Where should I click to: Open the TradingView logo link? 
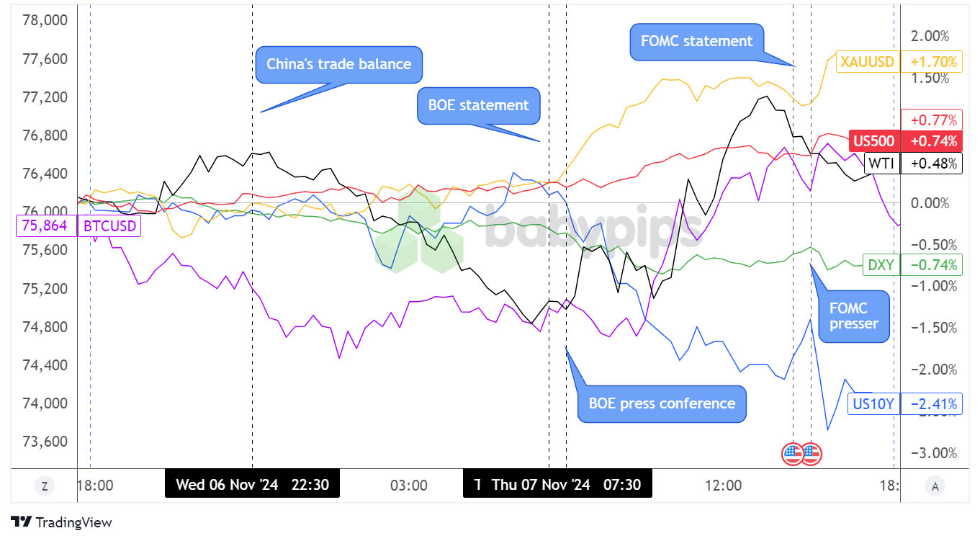pyautogui.click(x=62, y=522)
